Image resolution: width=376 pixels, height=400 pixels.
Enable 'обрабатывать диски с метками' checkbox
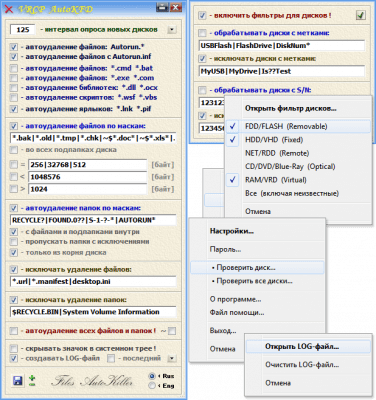pyautogui.click(x=202, y=33)
